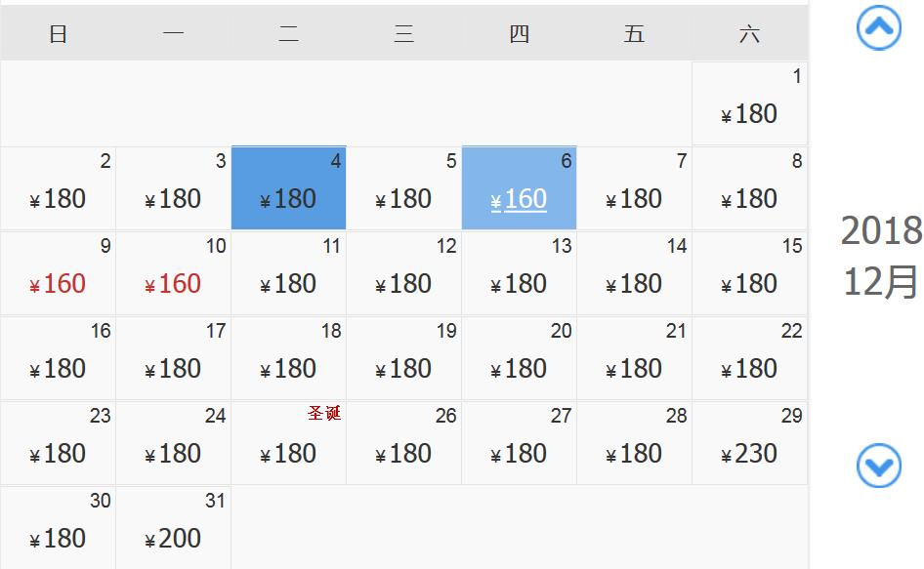924x569 pixels.
Task: Choose December 22 date cell
Action: tap(749, 358)
